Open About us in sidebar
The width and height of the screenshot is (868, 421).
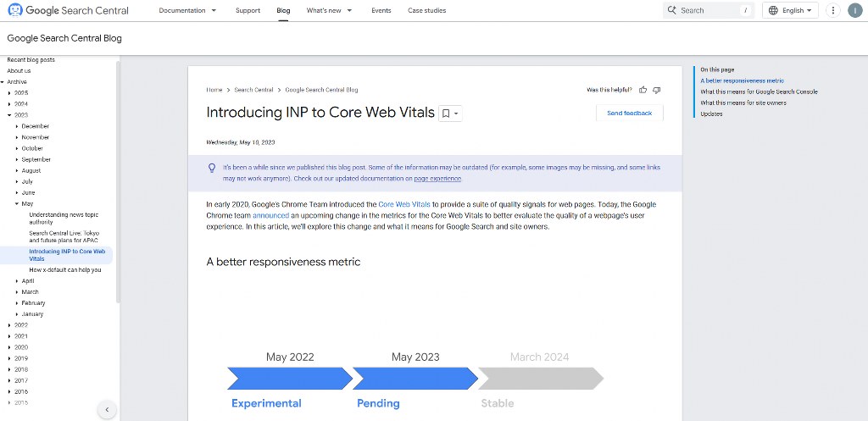pos(19,71)
